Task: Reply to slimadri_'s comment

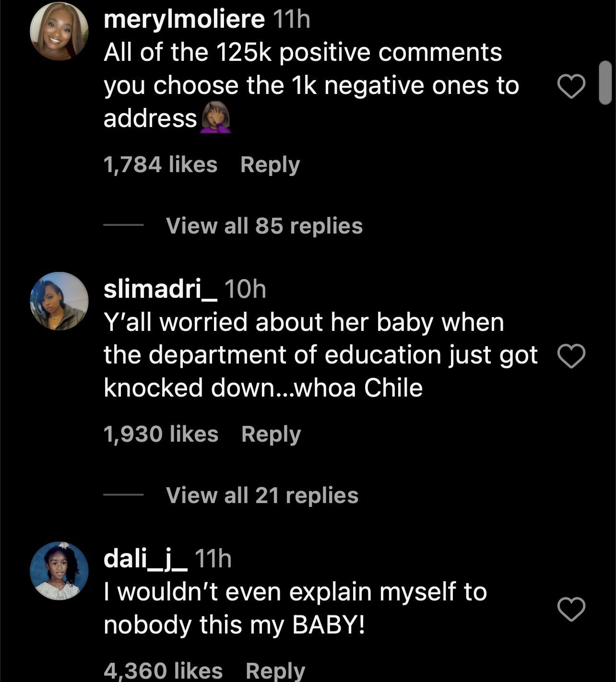Action: [x=271, y=434]
